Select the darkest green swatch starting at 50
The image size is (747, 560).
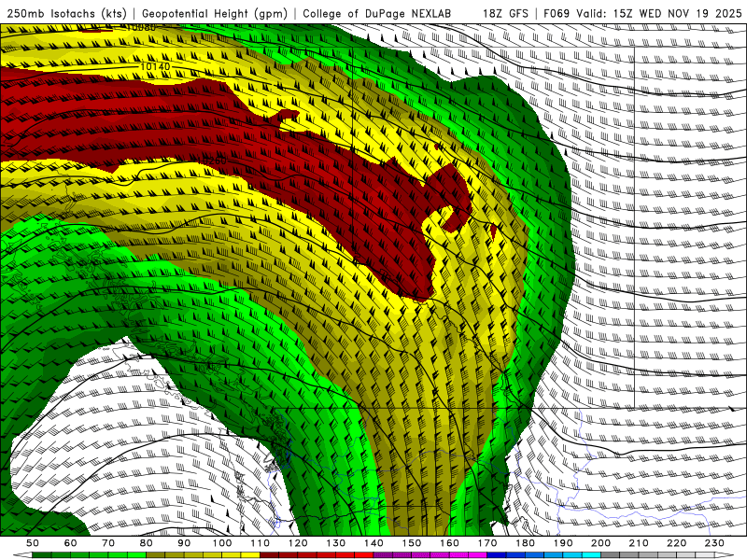(41, 555)
